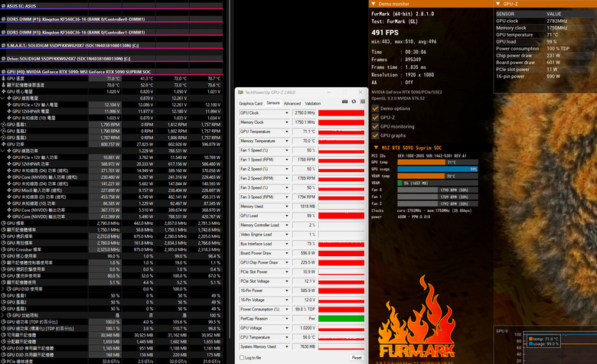Collapse the GPU 線路功率 tree node
597x364 pixels.
coord(3,151)
